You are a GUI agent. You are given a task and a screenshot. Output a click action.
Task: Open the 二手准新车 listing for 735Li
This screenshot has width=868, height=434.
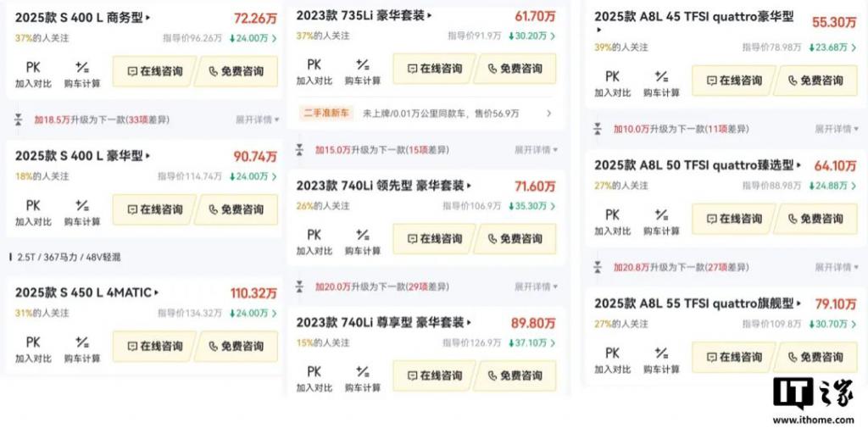click(x=426, y=114)
